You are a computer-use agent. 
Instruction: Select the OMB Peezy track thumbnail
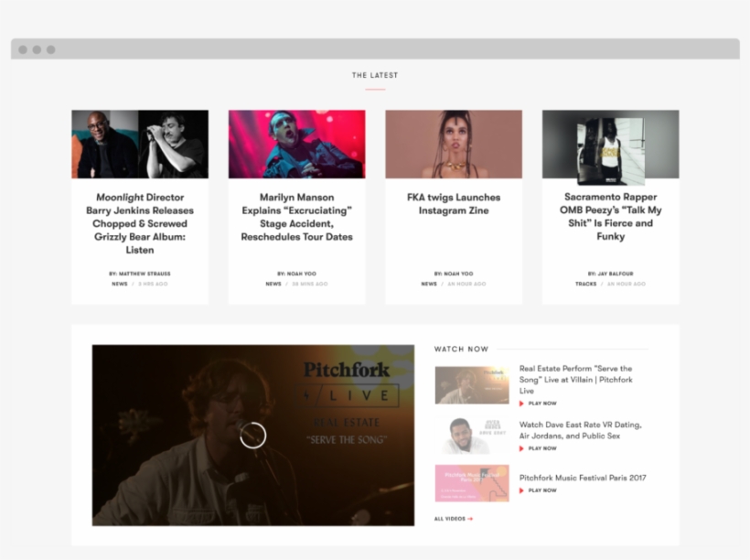610,144
